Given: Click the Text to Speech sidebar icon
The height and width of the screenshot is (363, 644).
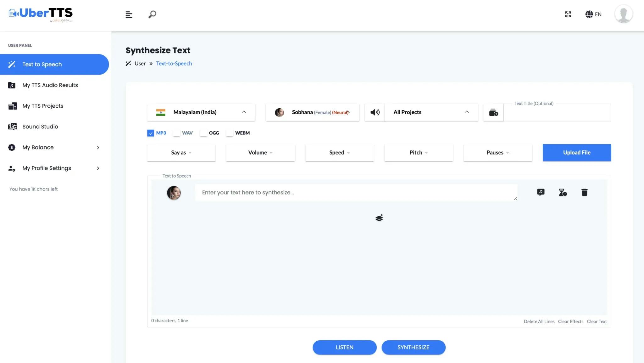Looking at the screenshot, I should click(x=12, y=64).
